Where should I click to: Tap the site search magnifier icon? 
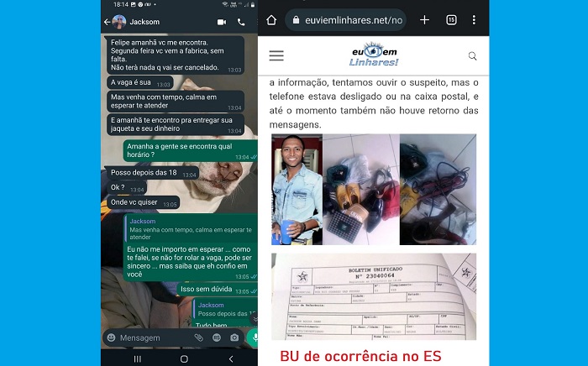[x=472, y=56]
